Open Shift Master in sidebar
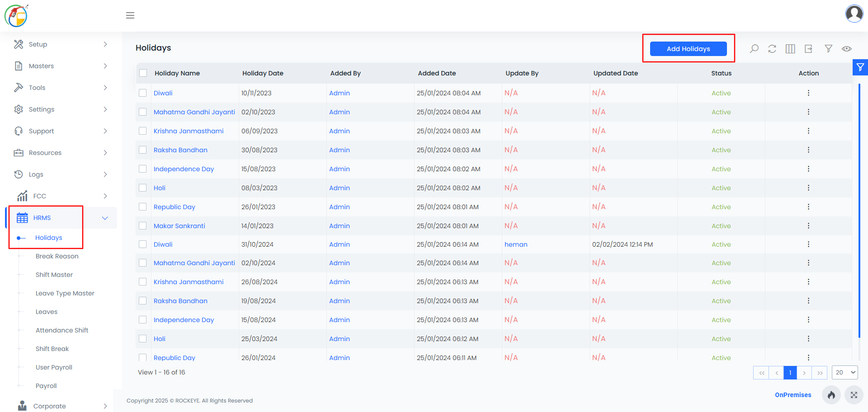The width and height of the screenshot is (868, 412). point(54,275)
